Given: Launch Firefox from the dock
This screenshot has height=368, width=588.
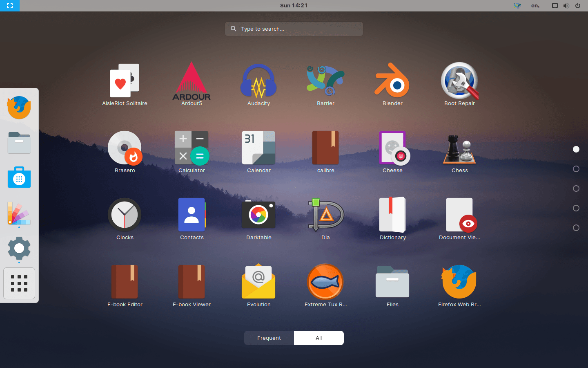Looking at the screenshot, I should pyautogui.click(x=19, y=108).
